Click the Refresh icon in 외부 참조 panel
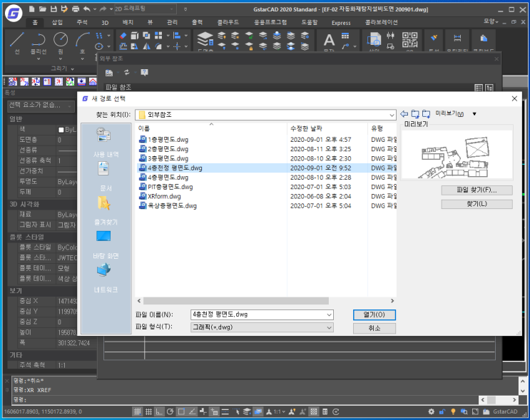Image resolution: width=530 pixels, height=420 pixels. (x=127, y=72)
